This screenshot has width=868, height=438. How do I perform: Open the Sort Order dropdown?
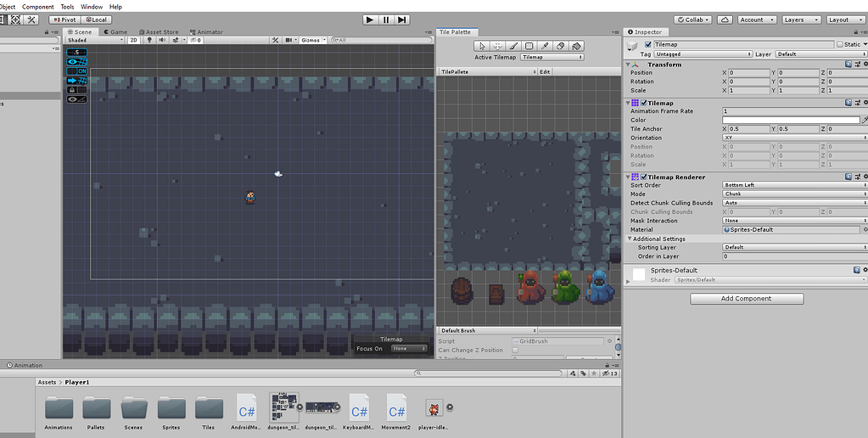tap(793, 185)
